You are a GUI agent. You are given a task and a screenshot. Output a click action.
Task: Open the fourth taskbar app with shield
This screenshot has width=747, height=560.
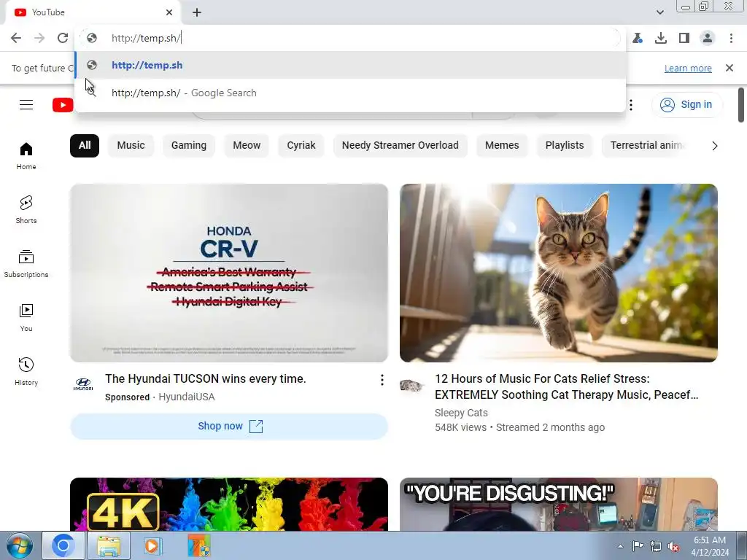click(x=198, y=545)
